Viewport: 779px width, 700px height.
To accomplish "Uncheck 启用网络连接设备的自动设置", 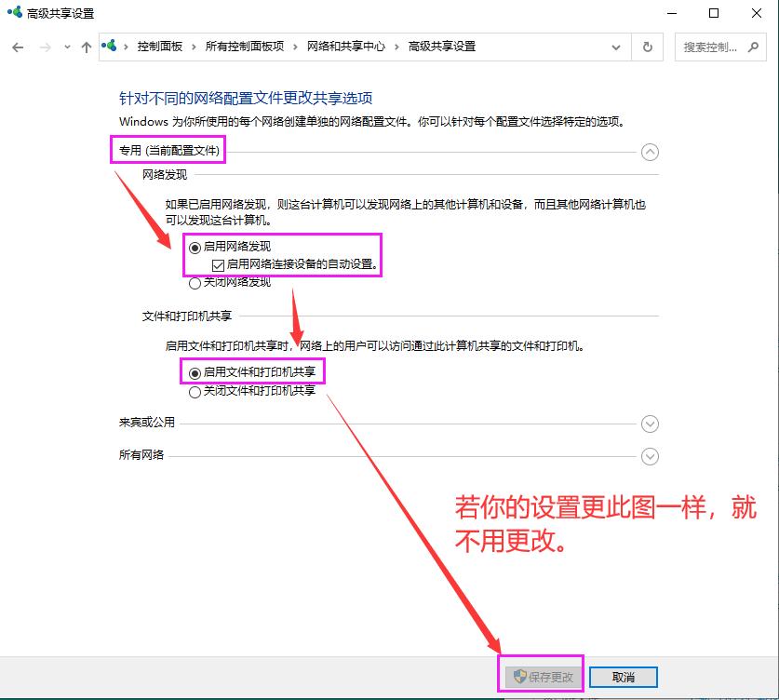I will click(x=217, y=264).
